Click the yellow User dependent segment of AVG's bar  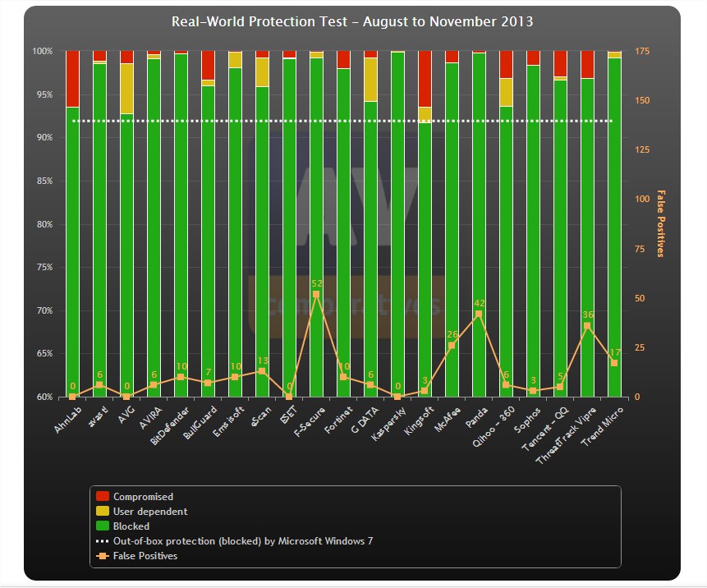pyautogui.click(x=126, y=89)
